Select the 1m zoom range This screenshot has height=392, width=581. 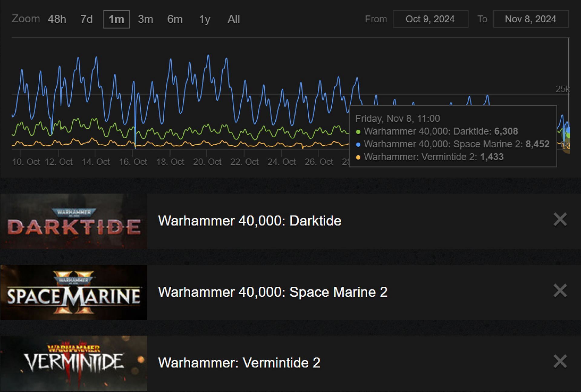117,19
